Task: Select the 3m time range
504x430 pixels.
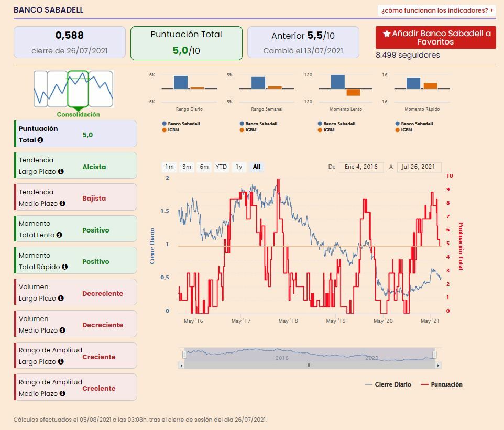Action: pyautogui.click(x=187, y=167)
